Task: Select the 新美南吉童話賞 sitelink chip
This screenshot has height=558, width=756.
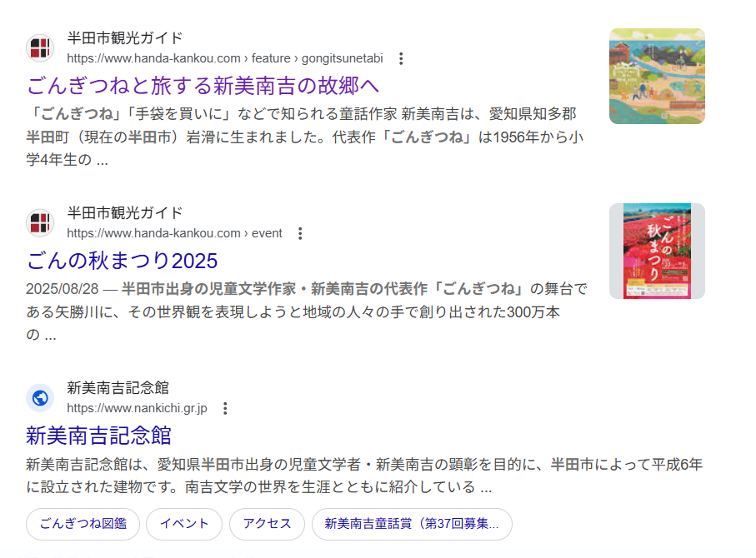Action: (x=412, y=524)
